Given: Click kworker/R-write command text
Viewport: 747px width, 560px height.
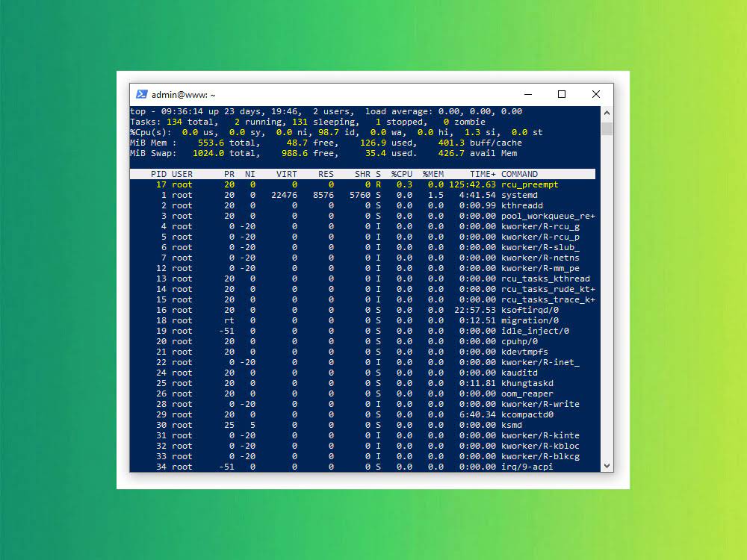Looking at the screenshot, I should pyautogui.click(x=540, y=404).
